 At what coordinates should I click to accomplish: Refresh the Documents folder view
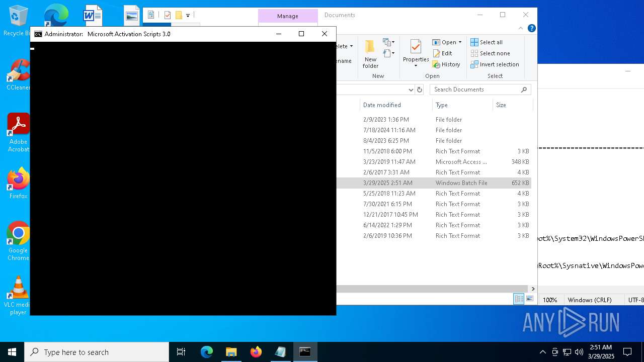(x=420, y=89)
